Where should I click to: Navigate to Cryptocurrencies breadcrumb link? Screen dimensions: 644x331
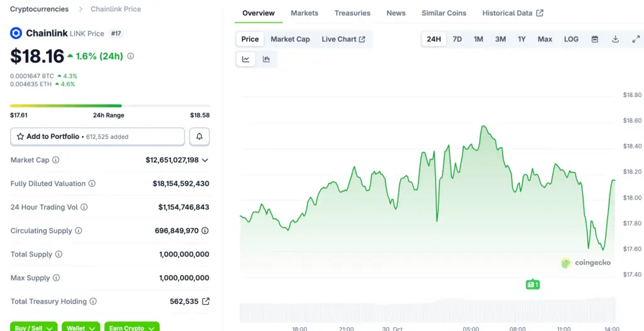pos(39,9)
